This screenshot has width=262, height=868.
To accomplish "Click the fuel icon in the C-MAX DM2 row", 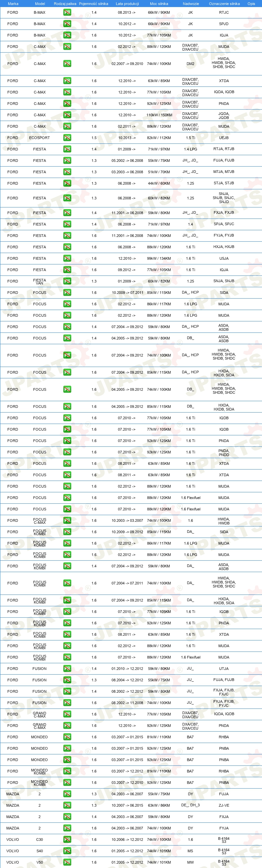I will pos(67,64).
